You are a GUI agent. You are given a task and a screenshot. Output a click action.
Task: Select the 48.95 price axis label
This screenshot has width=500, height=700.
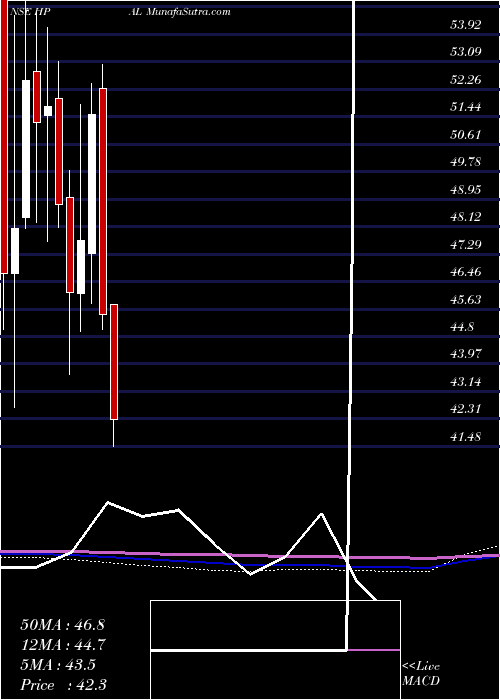pos(466,190)
